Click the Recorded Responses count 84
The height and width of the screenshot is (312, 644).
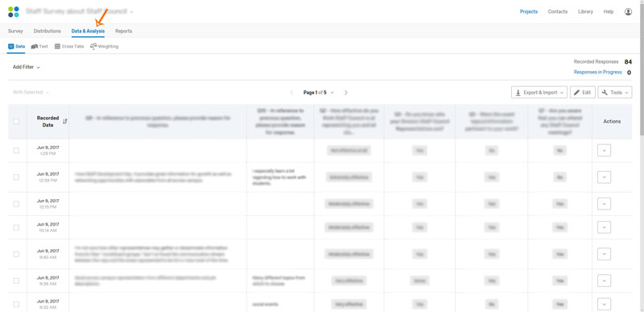(628, 61)
